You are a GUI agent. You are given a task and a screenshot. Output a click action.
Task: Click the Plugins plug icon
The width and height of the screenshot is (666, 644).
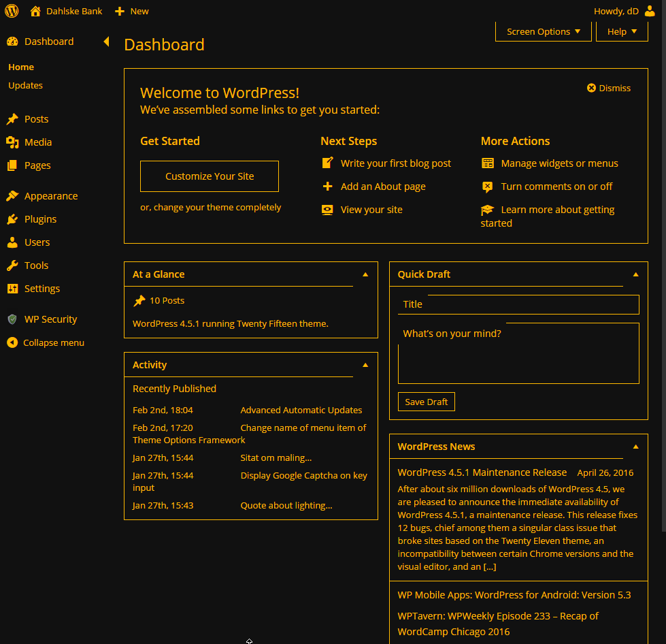click(12, 219)
